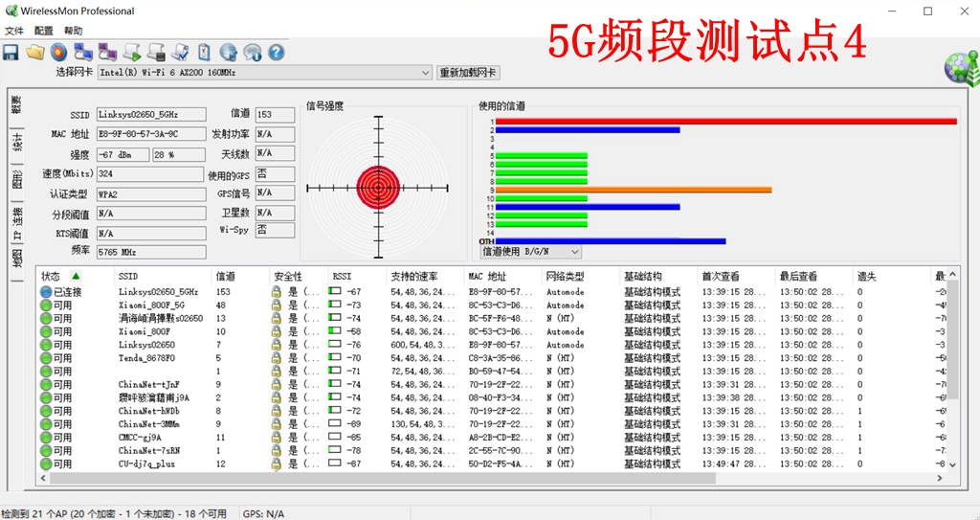Sort by the 首次查看 column header
Screen dimensions: 980x520
tap(736, 276)
